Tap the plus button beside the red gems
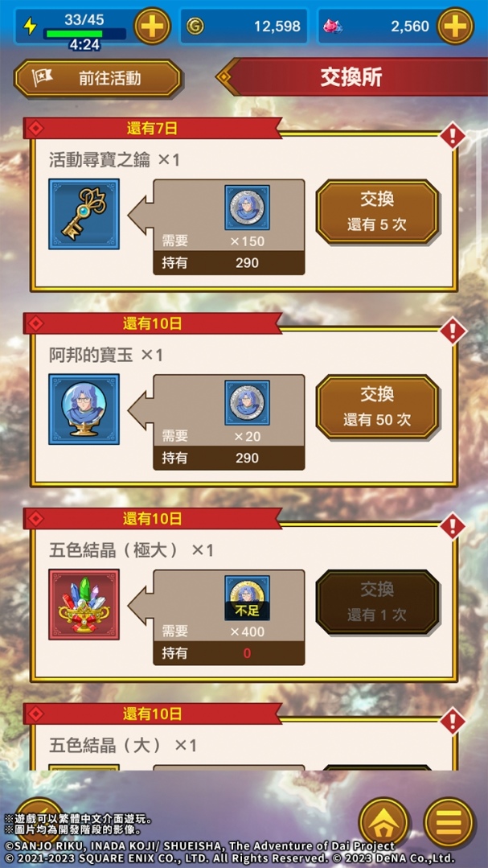The height and width of the screenshot is (868, 488). [x=455, y=26]
